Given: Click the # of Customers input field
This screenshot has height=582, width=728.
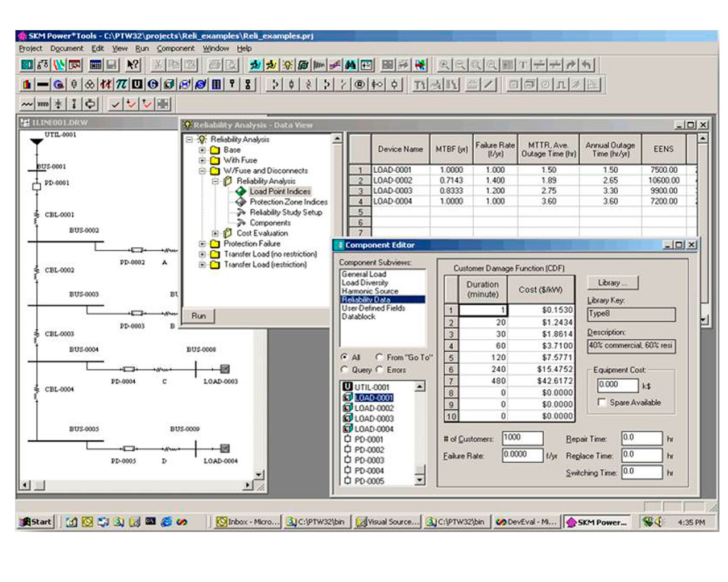Looking at the screenshot, I should click(522, 438).
